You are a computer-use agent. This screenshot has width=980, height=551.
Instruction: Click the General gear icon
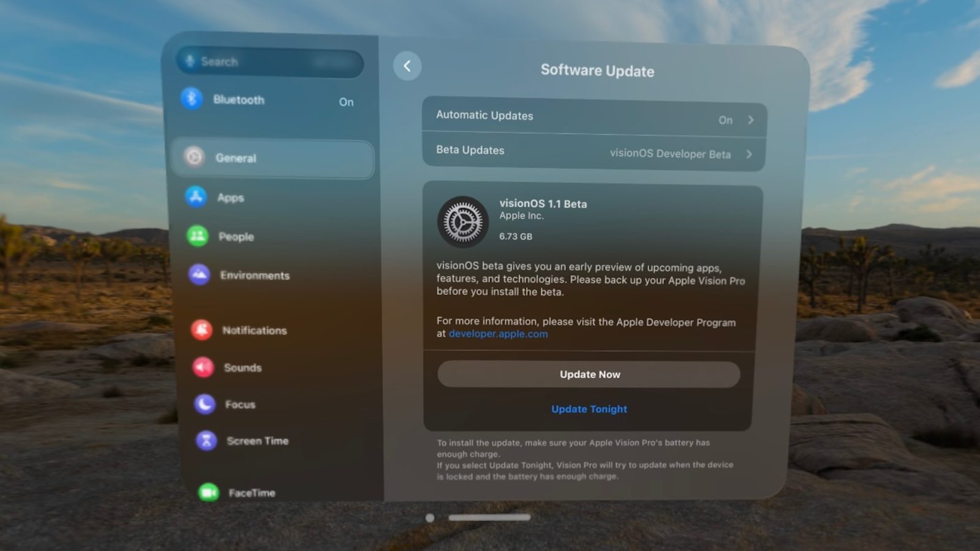point(194,157)
